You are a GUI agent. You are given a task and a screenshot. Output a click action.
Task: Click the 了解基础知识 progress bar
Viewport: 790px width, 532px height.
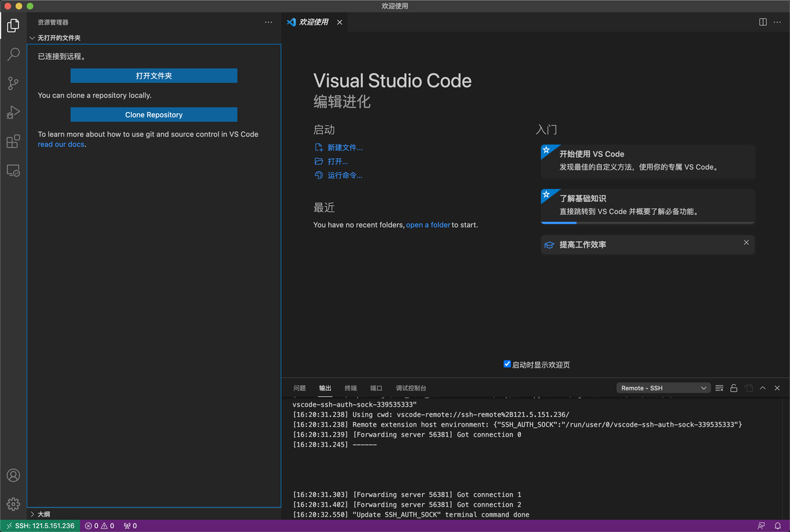click(647, 223)
